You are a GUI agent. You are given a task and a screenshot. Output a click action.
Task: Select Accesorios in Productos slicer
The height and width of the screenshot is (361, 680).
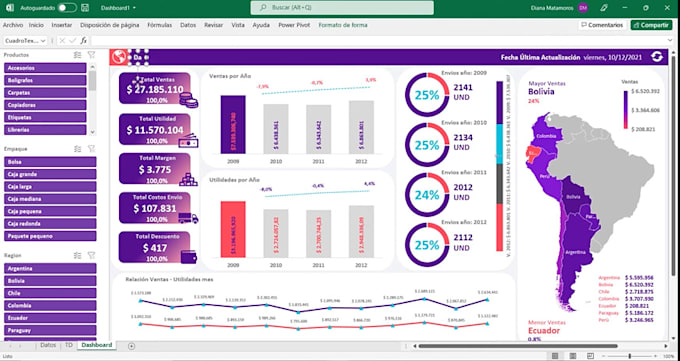coord(45,68)
